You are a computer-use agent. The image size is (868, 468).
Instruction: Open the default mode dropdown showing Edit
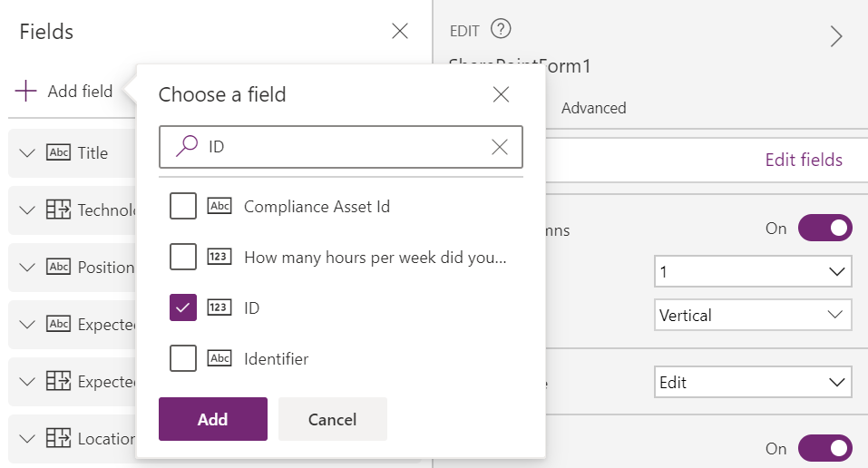(x=753, y=382)
